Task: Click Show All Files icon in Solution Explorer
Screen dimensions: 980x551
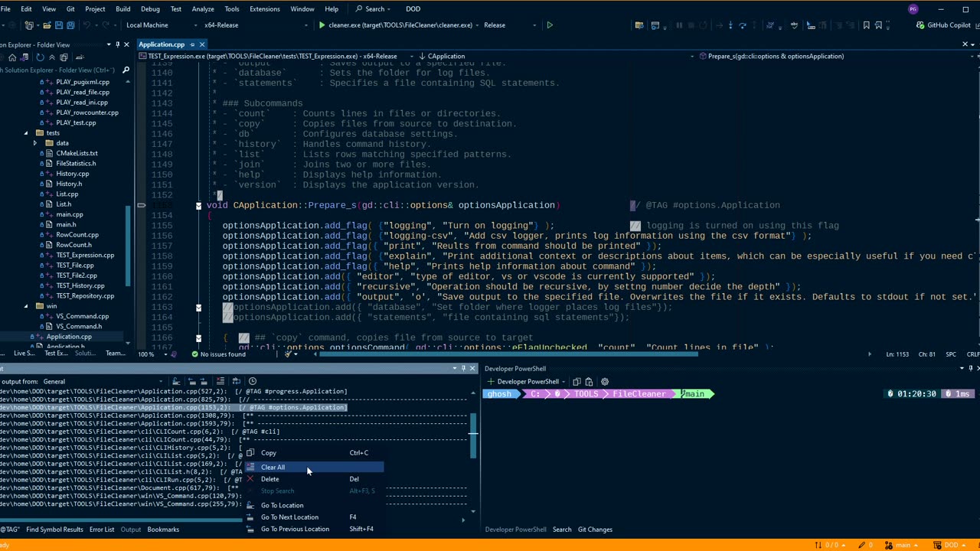Action: pyautogui.click(x=64, y=57)
